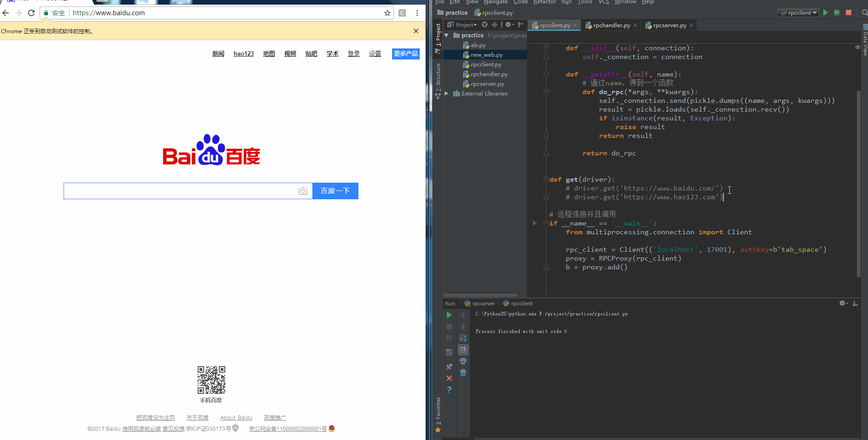868x440 pixels.
Task: Expand External Libraries node
Action: tap(446, 93)
